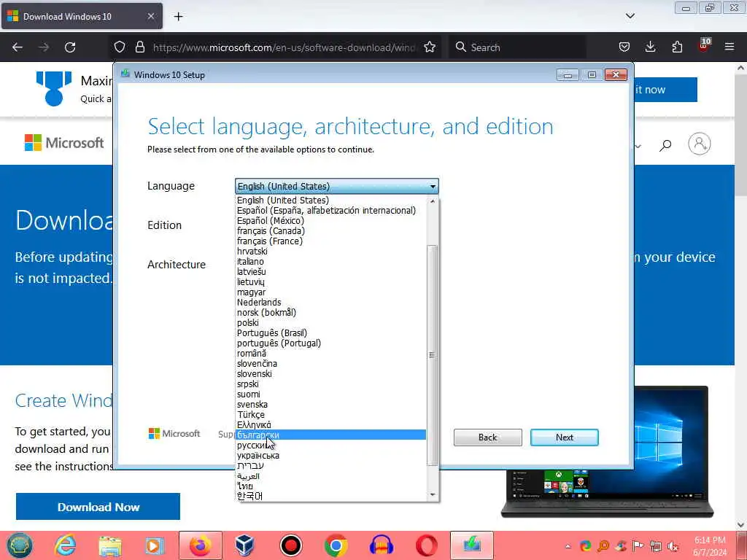
Task: Select the highlighted български option
Action: click(x=330, y=435)
